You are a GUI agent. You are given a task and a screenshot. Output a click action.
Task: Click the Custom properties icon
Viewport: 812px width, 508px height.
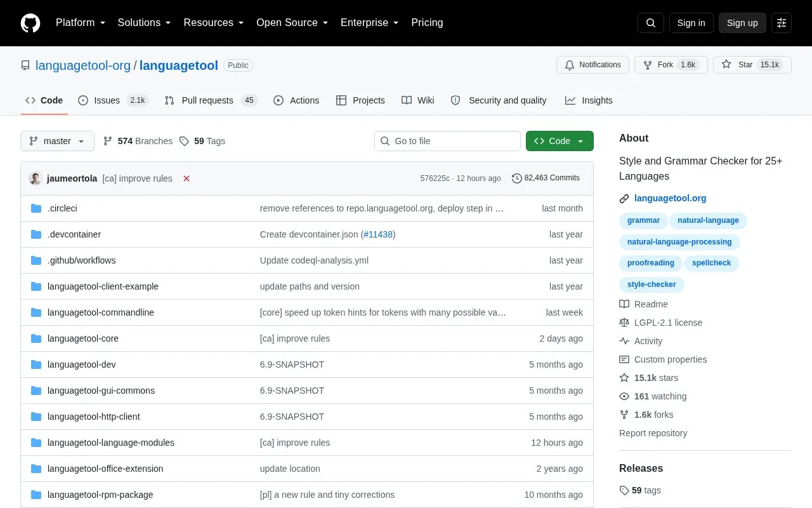[x=624, y=359]
